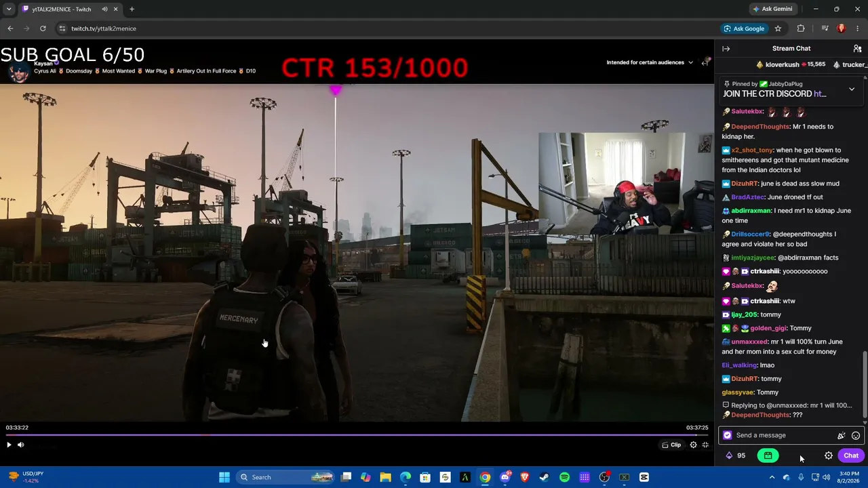The width and height of the screenshot is (868, 488).
Task: Open the green rewards shop button
Action: 768,455
